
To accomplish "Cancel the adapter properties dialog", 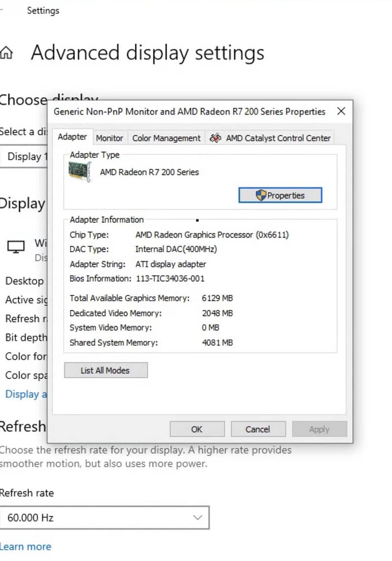I will (x=258, y=429).
